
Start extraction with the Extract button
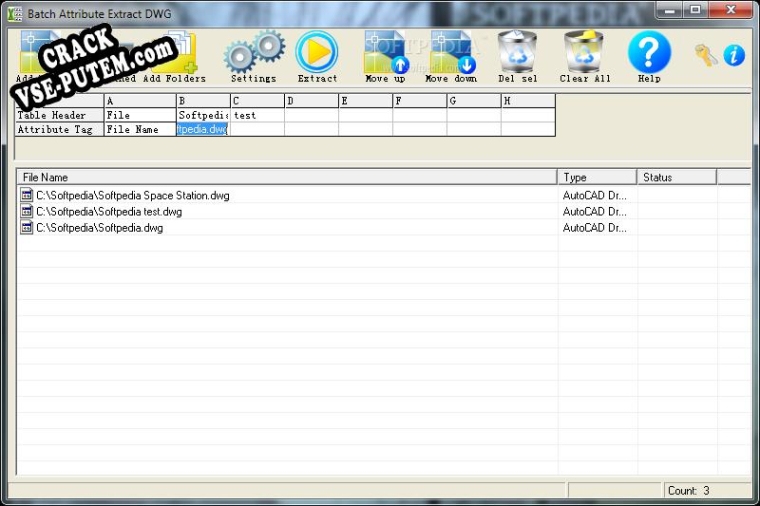point(317,55)
